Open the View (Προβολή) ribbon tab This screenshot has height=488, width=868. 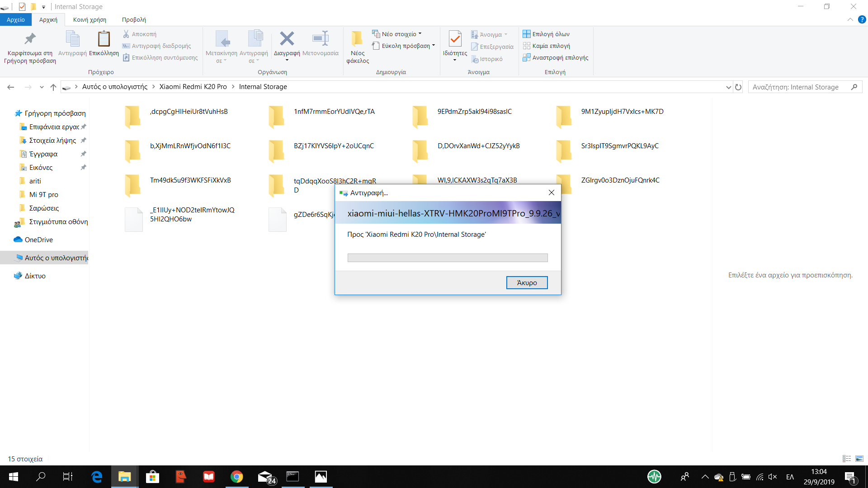[134, 19]
